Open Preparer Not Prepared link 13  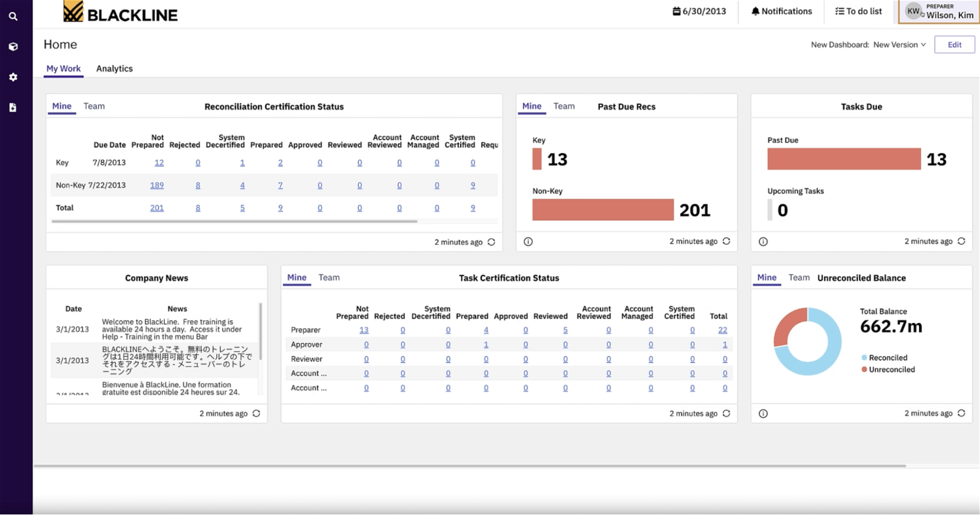point(364,330)
